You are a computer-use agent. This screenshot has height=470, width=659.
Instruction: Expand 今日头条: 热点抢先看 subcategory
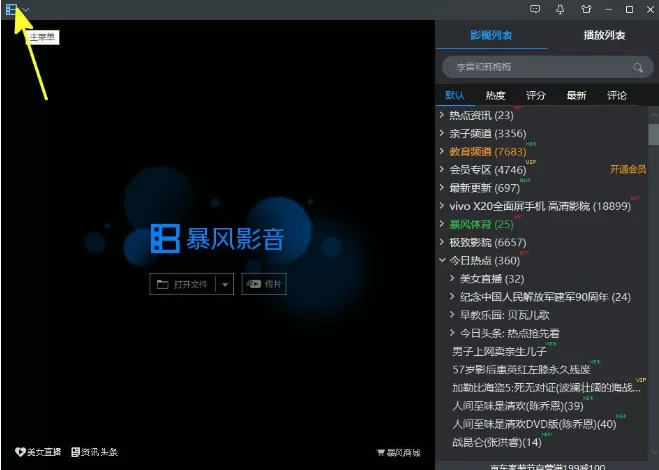pos(452,333)
